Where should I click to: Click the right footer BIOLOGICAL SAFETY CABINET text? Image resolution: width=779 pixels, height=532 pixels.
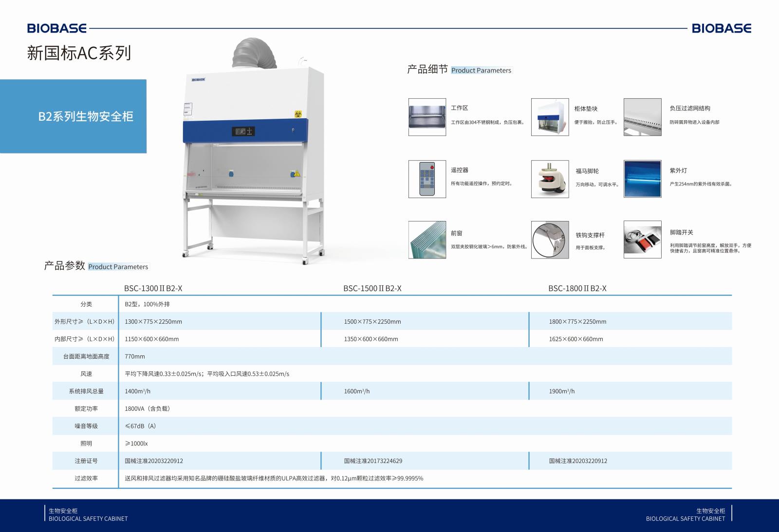tap(686, 519)
